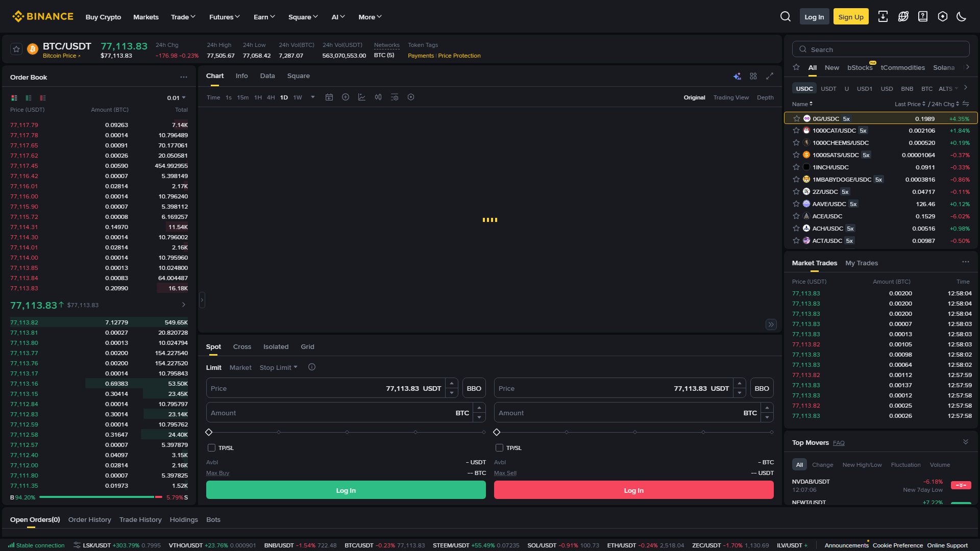Click the double-arrow icon at chart bottom right
This screenshot has height=551, width=980.
pyautogui.click(x=771, y=324)
